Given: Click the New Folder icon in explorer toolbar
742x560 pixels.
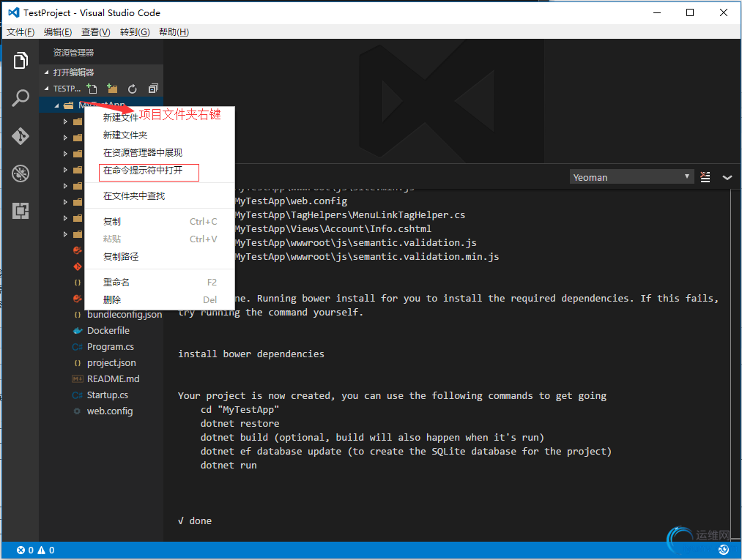Looking at the screenshot, I should pos(112,89).
